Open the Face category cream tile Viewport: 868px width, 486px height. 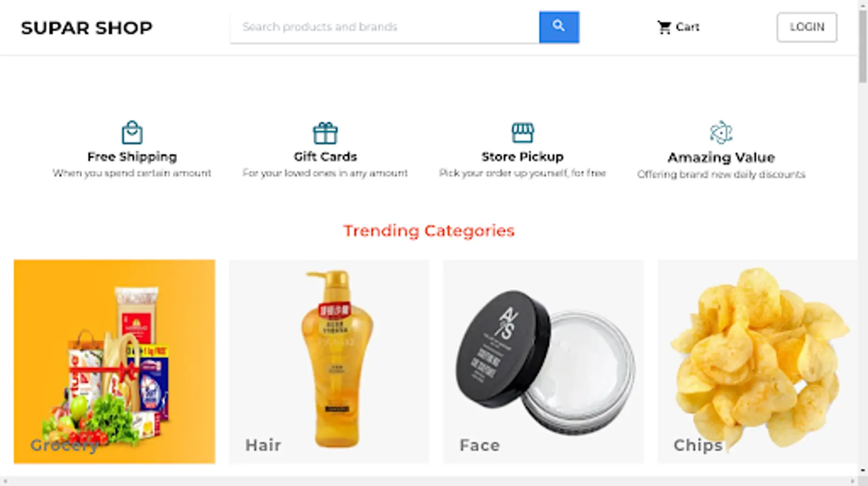click(x=544, y=361)
